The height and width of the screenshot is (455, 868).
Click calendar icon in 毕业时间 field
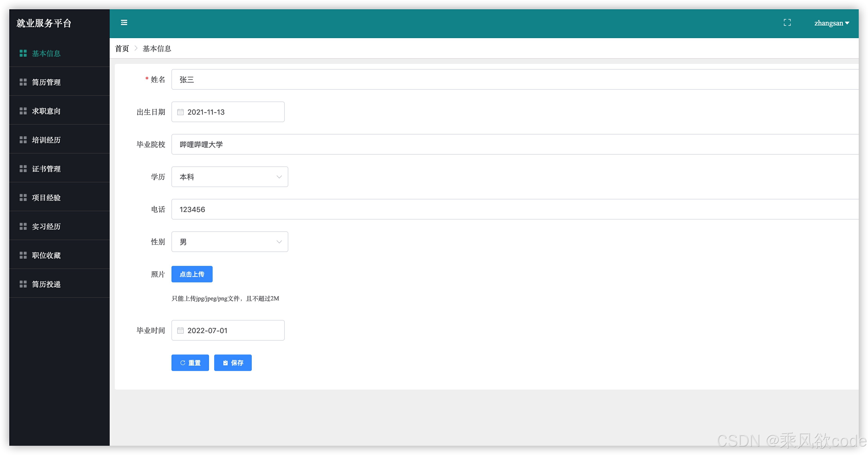pyautogui.click(x=180, y=331)
